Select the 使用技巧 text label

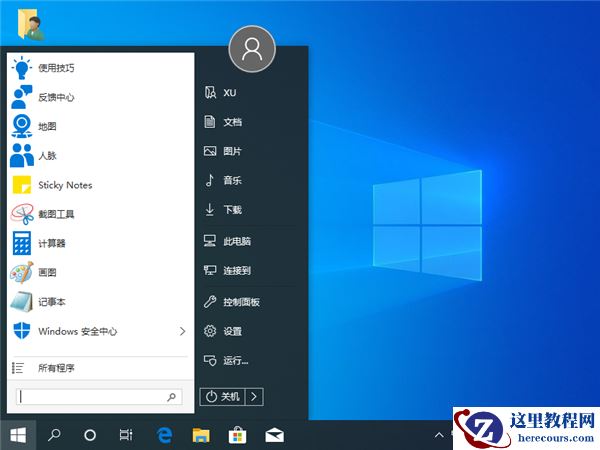click(x=56, y=68)
